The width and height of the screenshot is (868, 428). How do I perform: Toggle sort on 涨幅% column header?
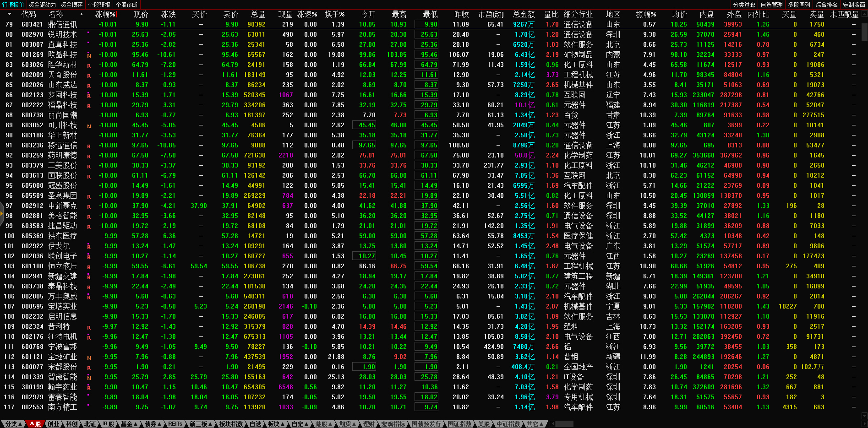click(106, 14)
